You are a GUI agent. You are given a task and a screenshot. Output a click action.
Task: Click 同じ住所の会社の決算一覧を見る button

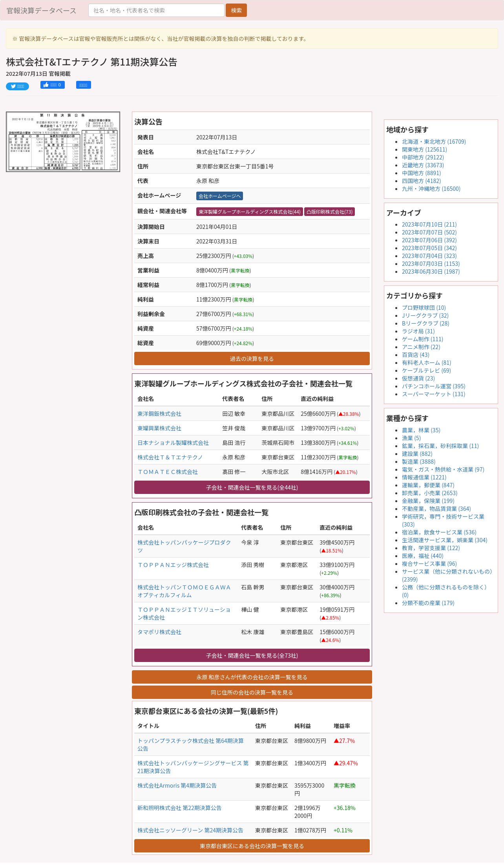click(x=252, y=692)
